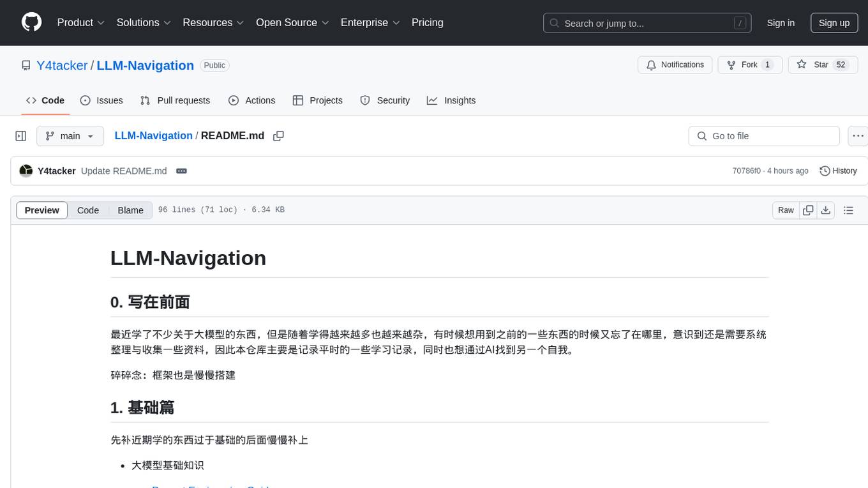Viewport: 868px width, 488px height.
Task: Expand the commit message details ellipsis
Action: pyautogui.click(x=181, y=171)
